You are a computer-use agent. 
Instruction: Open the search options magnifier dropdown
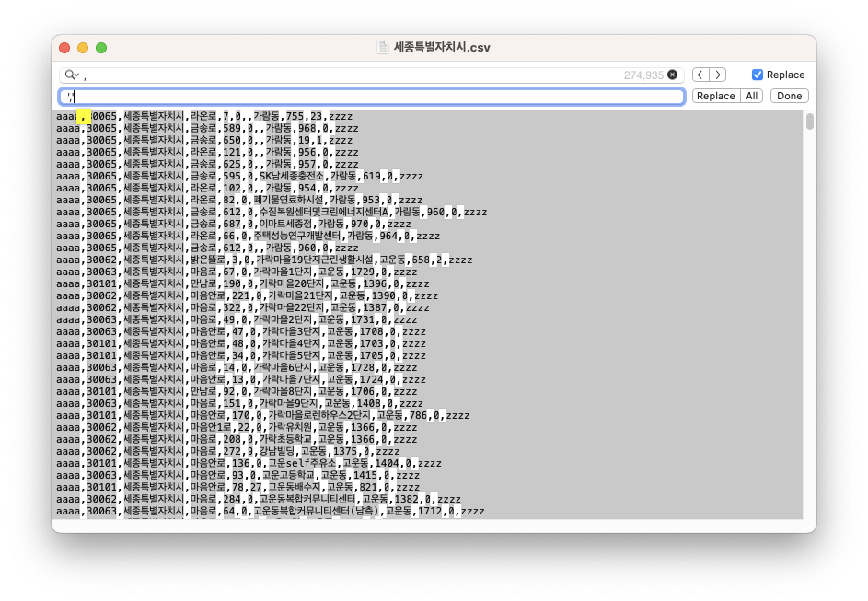click(x=72, y=75)
